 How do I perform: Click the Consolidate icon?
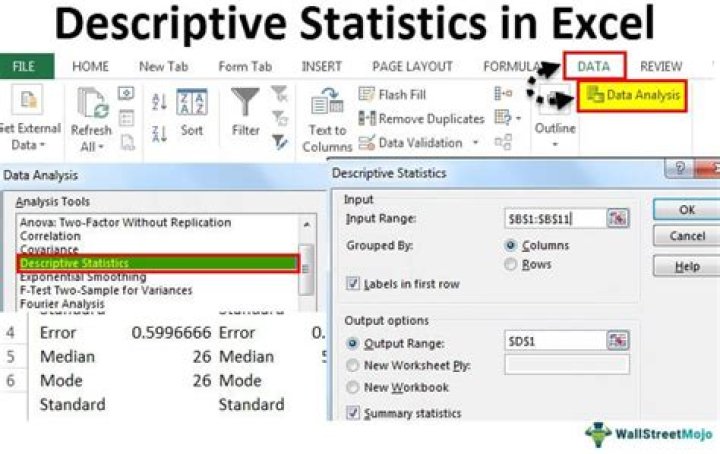503,94
